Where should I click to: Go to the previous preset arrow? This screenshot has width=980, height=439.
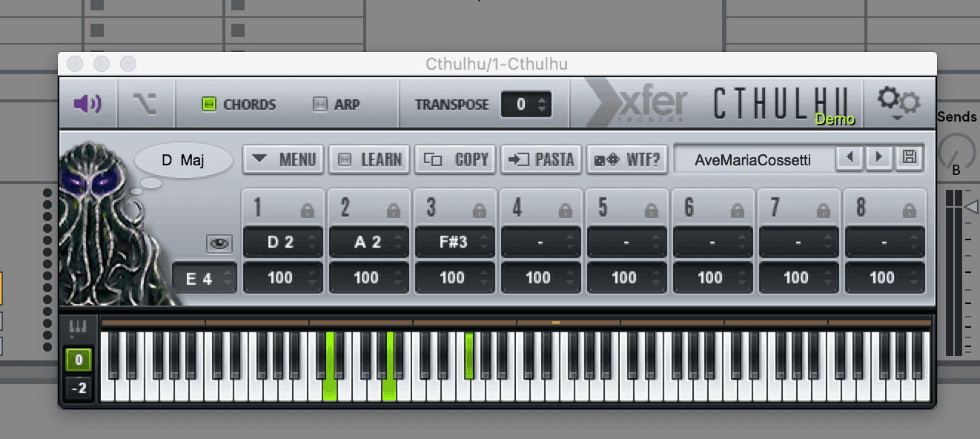coord(850,157)
